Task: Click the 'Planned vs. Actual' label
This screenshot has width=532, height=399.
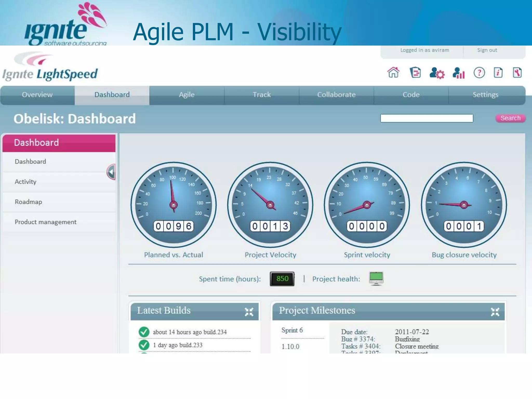Action: coord(174,255)
